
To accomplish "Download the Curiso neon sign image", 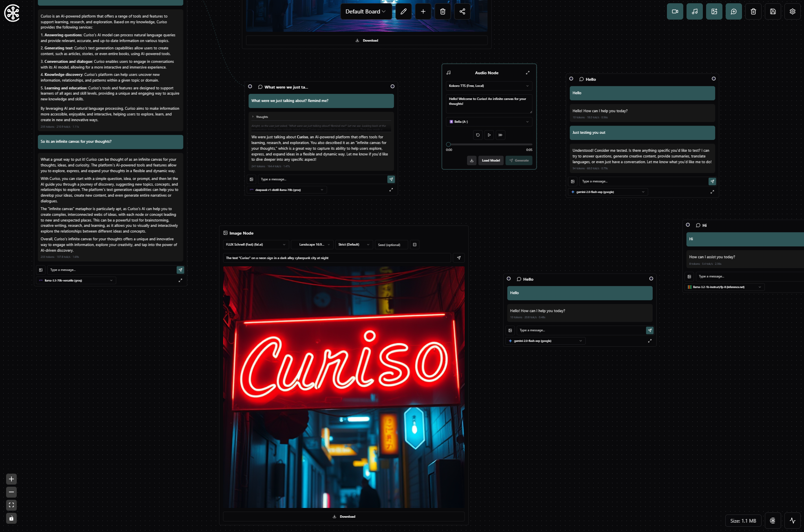I will tap(344, 516).
